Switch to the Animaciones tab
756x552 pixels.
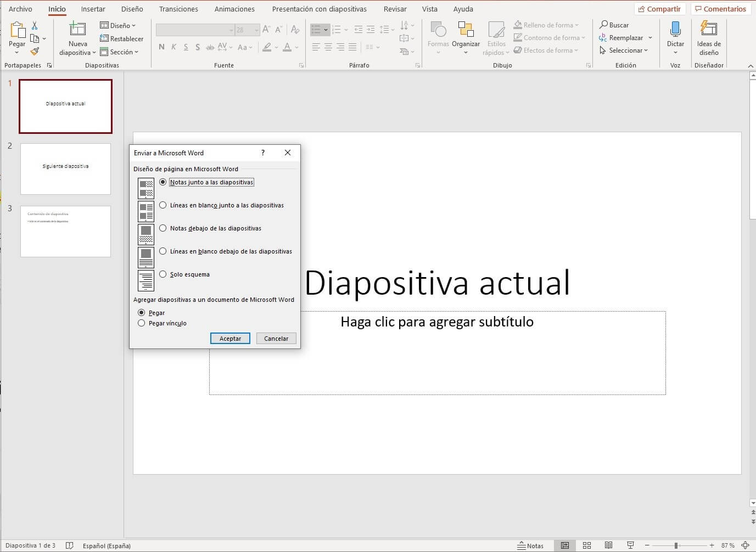click(234, 9)
